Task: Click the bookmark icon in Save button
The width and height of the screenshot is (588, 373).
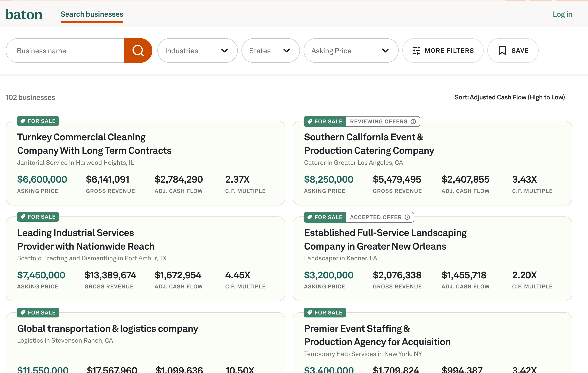Action: point(502,51)
